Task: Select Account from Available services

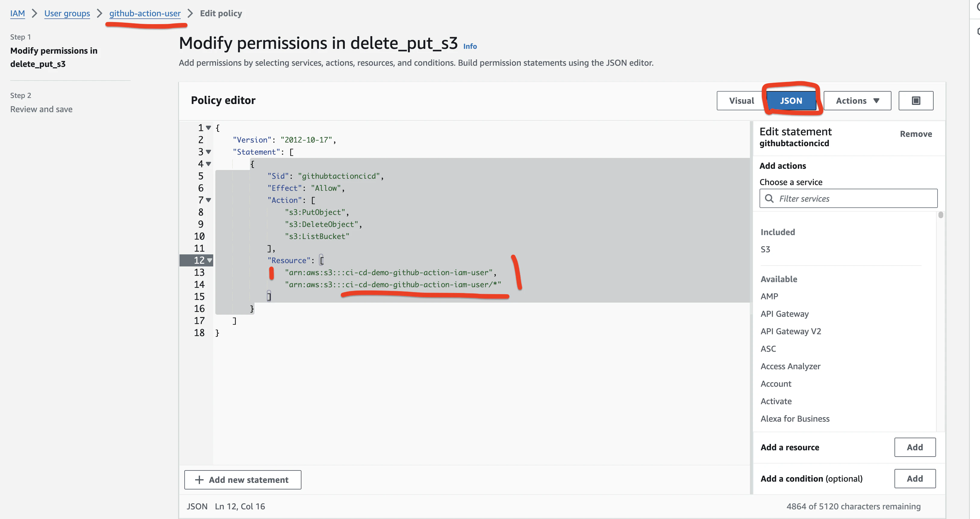Action: 776,384
